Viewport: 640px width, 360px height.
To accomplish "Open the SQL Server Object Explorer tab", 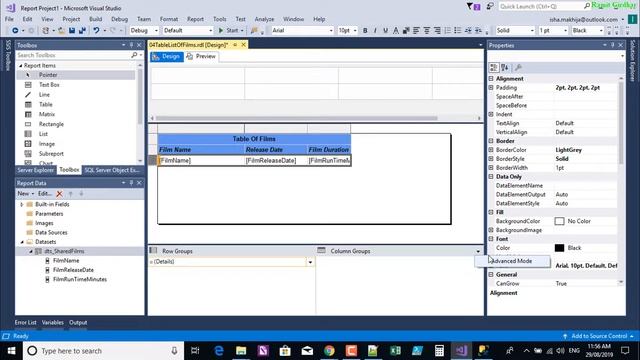I will point(112,170).
